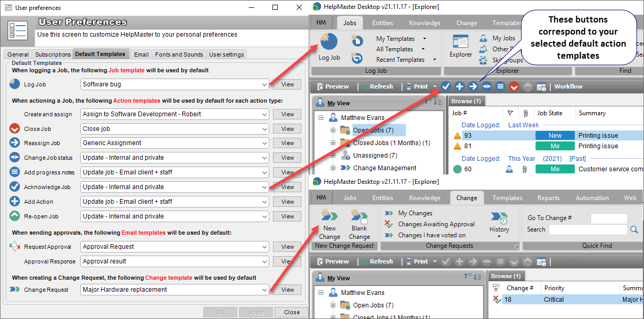This screenshot has height=319, width=644.
Task: Click blue arrow Reassign toolbar icon
Action: [x=473, y=86]
